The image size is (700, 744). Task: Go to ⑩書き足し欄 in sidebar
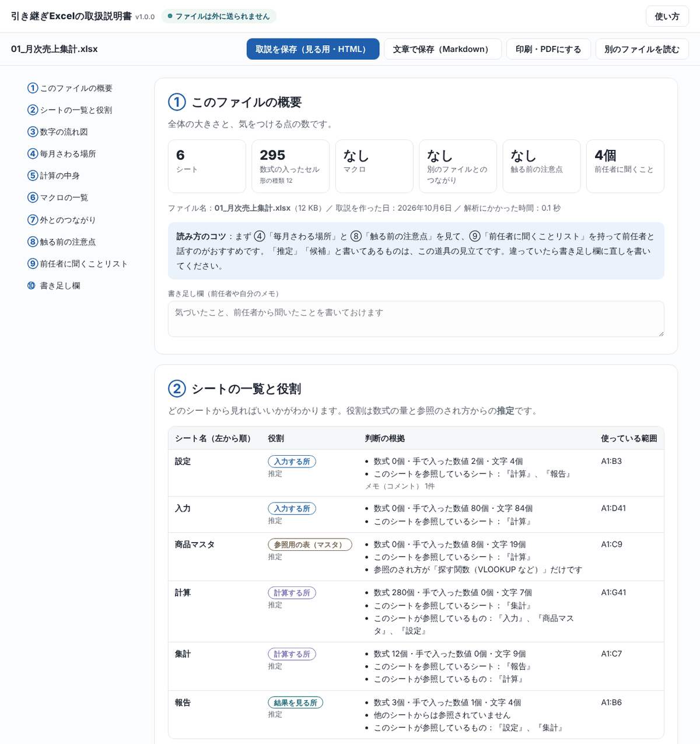pos(54,285)
